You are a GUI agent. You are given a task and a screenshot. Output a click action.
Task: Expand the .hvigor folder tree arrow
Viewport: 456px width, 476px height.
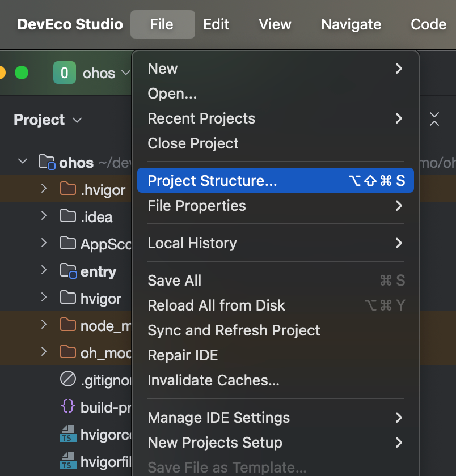point(44,189)
